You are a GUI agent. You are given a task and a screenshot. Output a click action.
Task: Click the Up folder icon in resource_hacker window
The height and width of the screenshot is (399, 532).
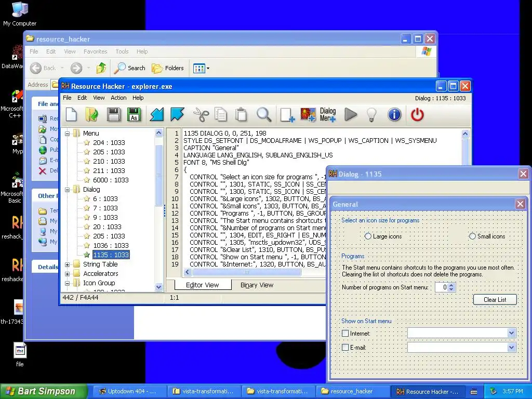click(101, 68)
